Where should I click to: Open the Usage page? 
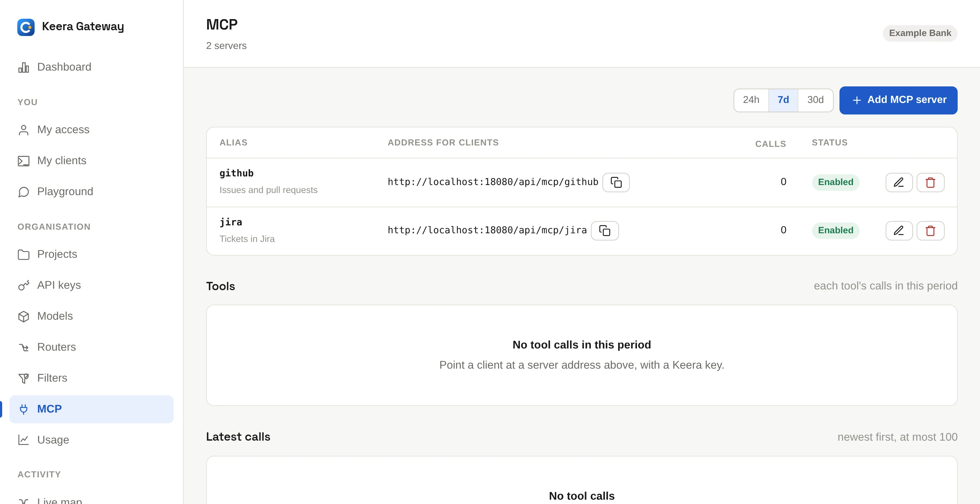pos(91,440)
